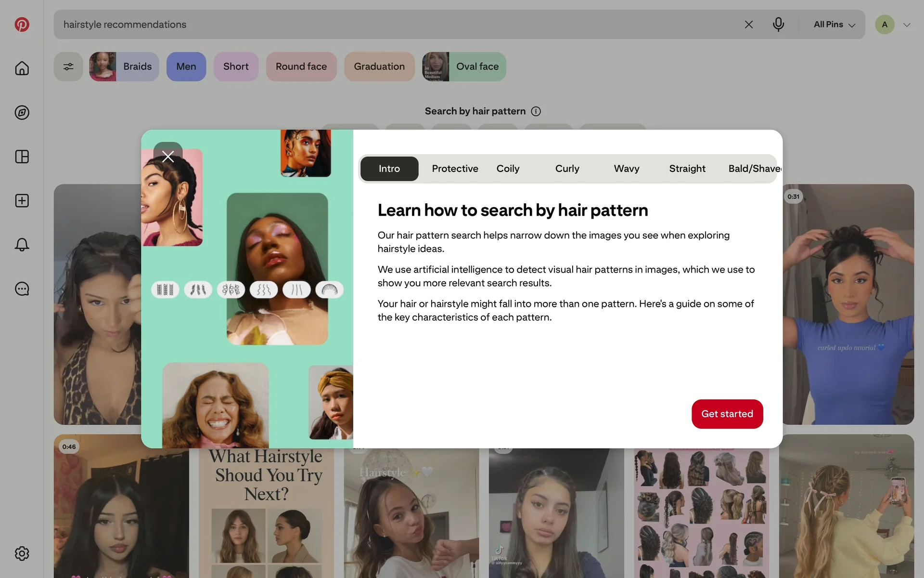The height and width of the screenshot is (578, 924).
Task: Select the Straight tab
Action: point(687,169)
